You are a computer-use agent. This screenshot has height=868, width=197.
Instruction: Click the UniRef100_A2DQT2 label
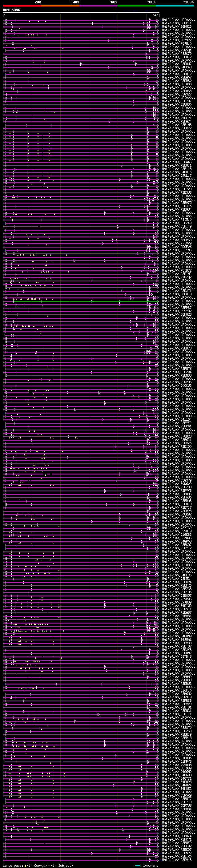click(x=177, y=74)
